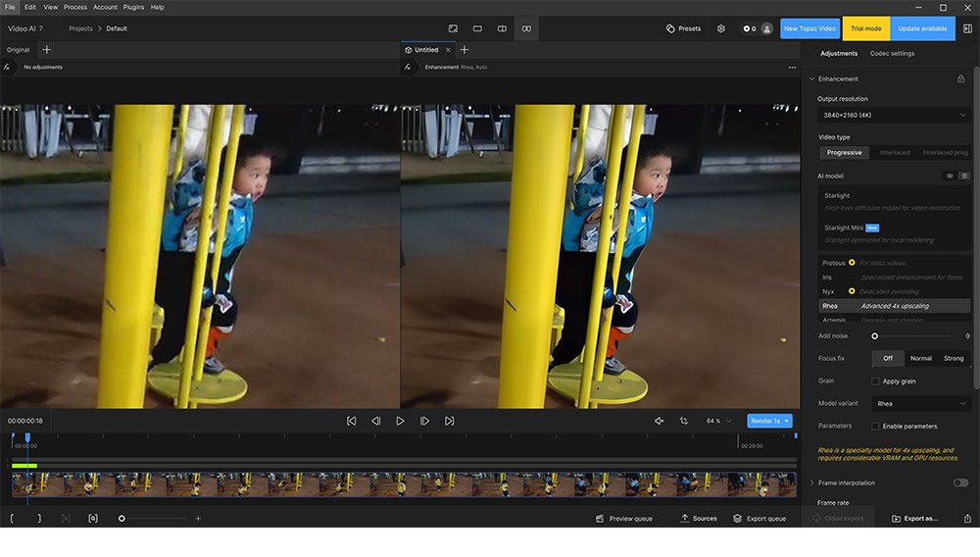The image size is (980, 557).
Task: Step forward one frame
Action: pyautogui.click(x=424, y=421)
